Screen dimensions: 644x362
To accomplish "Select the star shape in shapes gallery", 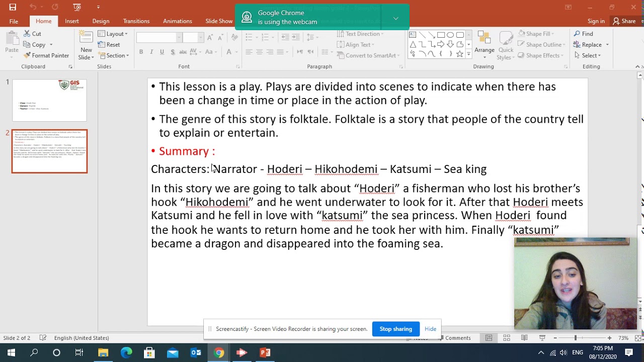I will [459, 54].
